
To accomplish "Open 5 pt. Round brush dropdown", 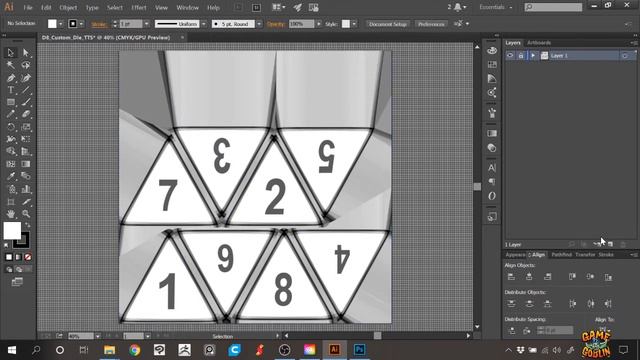I will tap(259, 24).
